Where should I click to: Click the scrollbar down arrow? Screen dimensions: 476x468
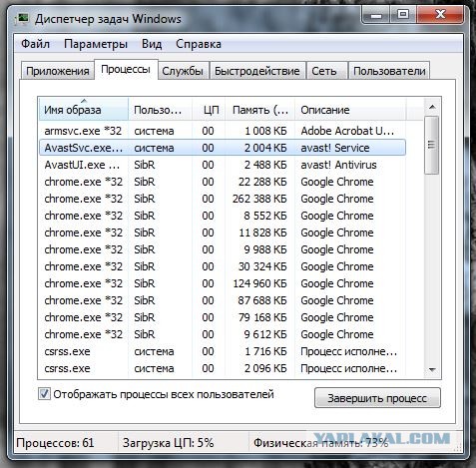[x=432, y=369]
